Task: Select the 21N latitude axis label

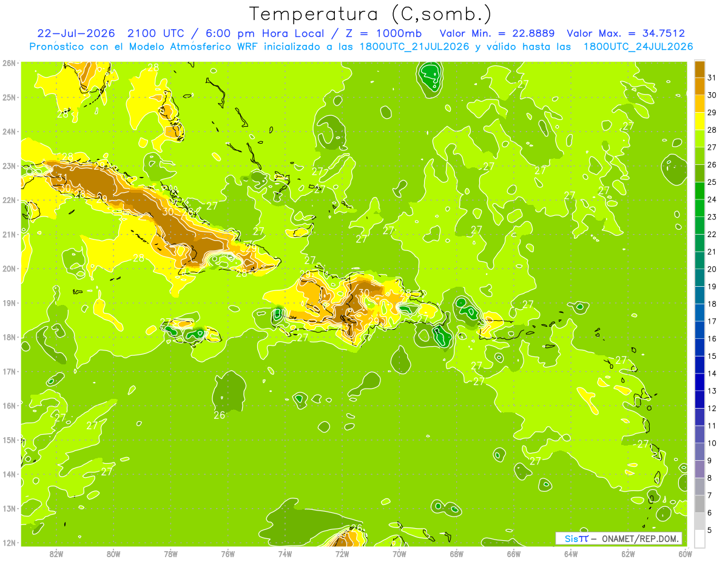Action: (8, 234)
